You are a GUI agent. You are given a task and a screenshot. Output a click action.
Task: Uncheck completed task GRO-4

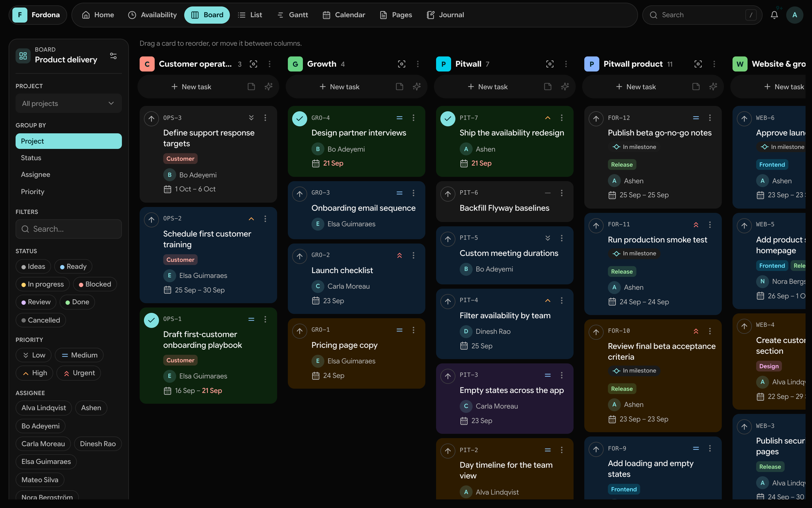[300, 119]
